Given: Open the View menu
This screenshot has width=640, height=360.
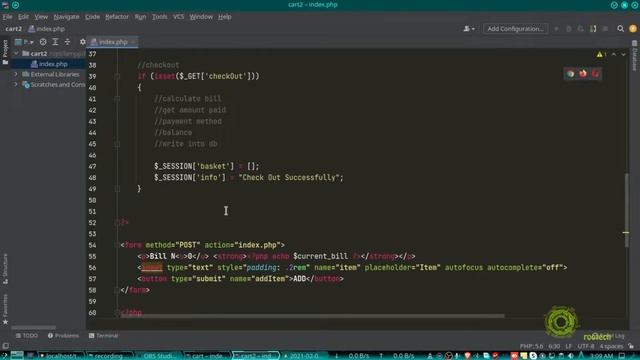Looking at the screenshot, I should point(41,17).
